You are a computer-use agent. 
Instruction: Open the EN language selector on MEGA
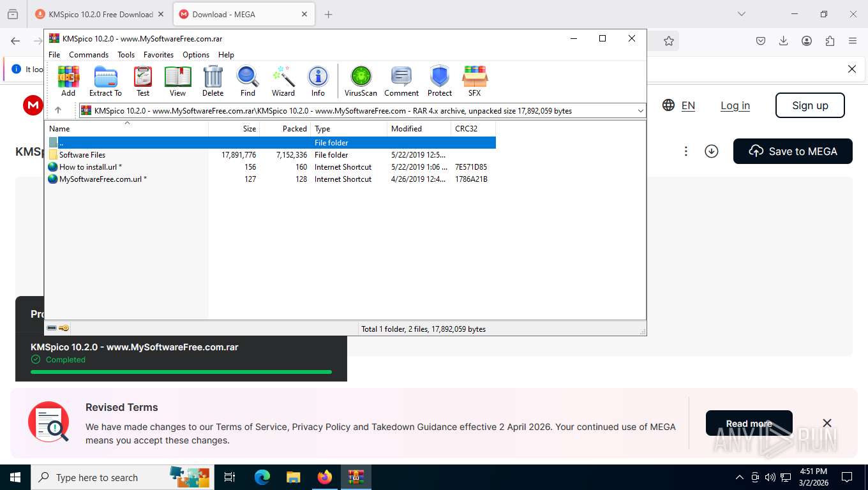pyautogui.click(x=678, y=105)
